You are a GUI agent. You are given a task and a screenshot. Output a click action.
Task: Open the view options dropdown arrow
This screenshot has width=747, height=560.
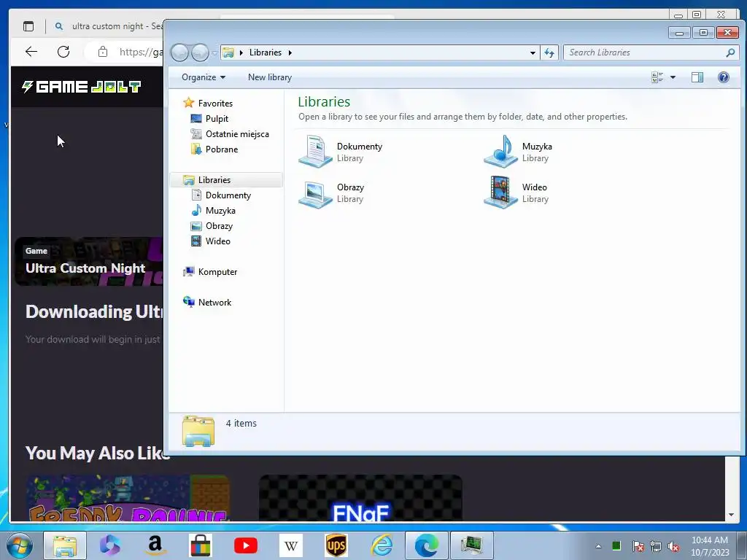(673, 77)
